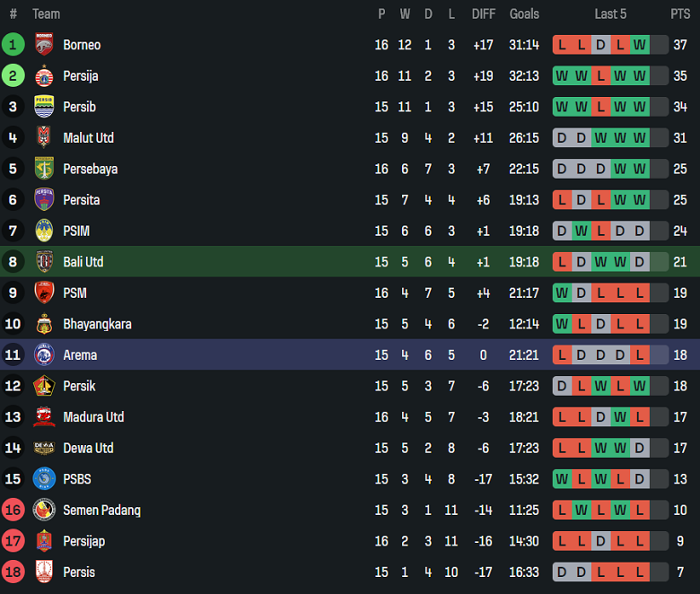Open the Semen Padang club badge

click(44, 511)
